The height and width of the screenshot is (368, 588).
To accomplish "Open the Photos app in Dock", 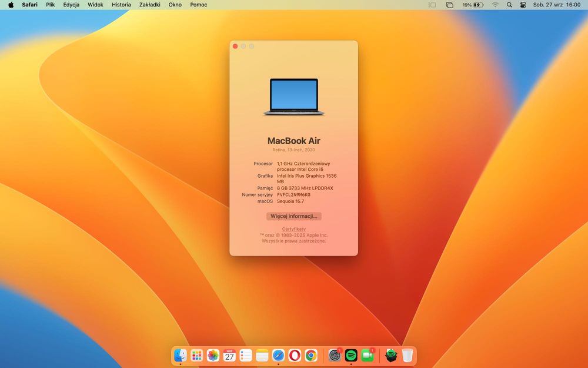I will (x=213, y=355).
